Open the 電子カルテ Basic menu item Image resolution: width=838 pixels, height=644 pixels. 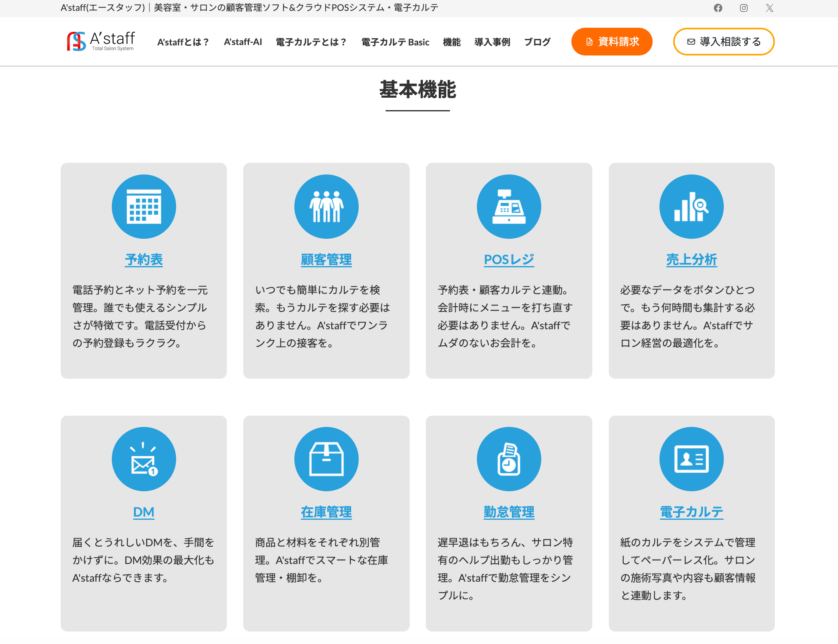(x=395, y=42)
